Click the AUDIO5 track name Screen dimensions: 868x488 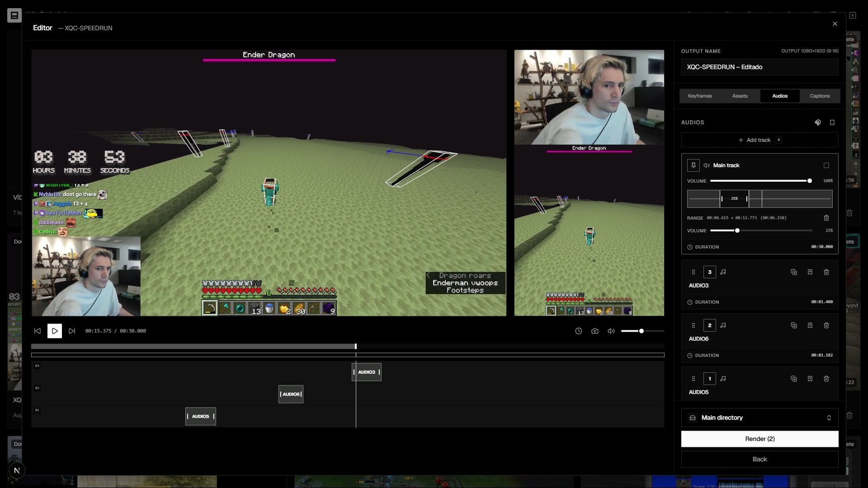tap(698, 392)
